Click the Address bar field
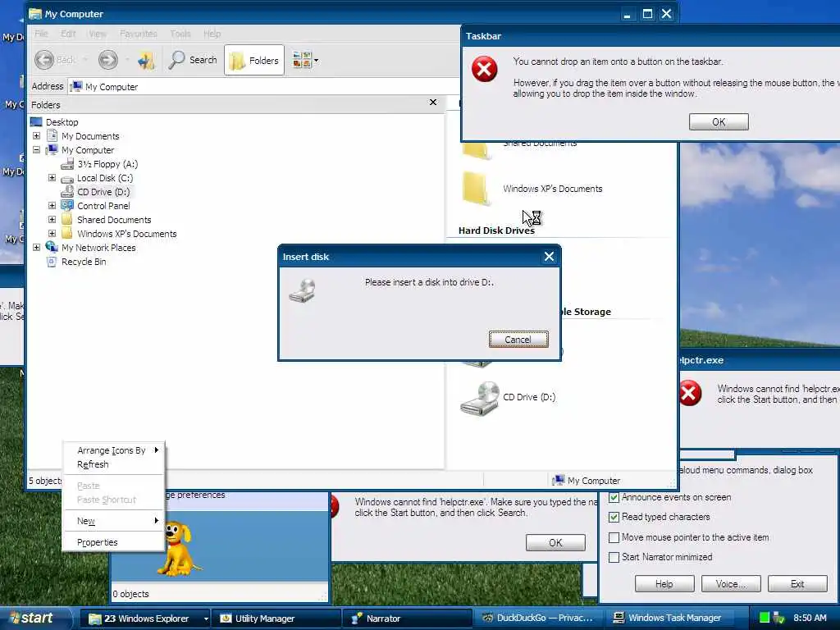Viewport: 840px width, 630px height. (263, 86)
